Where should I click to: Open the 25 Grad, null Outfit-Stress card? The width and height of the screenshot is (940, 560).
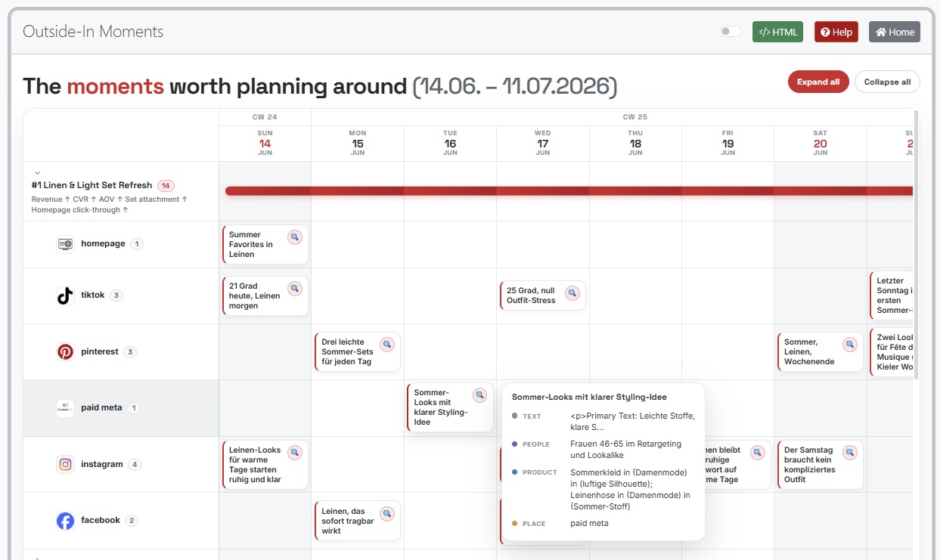coord(543,295)
